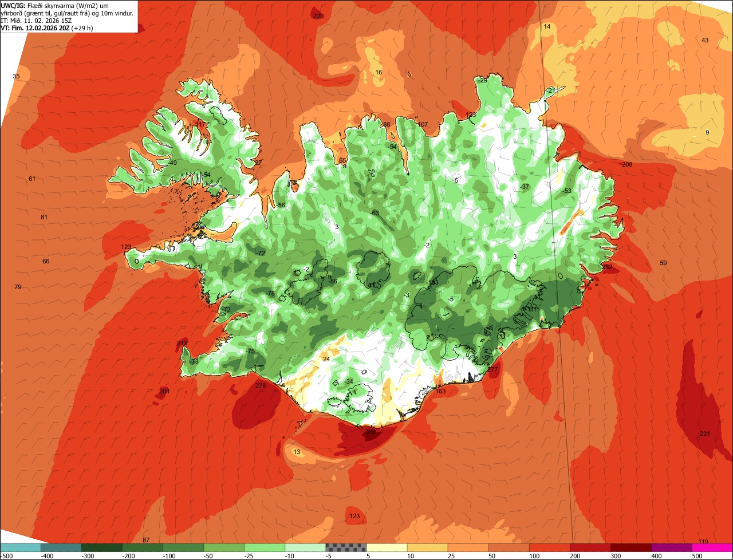The height and width of the screenshot is (560, 733).
Task: Click the checkered -5 to 5 legend swatch
Action: (x=346, y=547)
